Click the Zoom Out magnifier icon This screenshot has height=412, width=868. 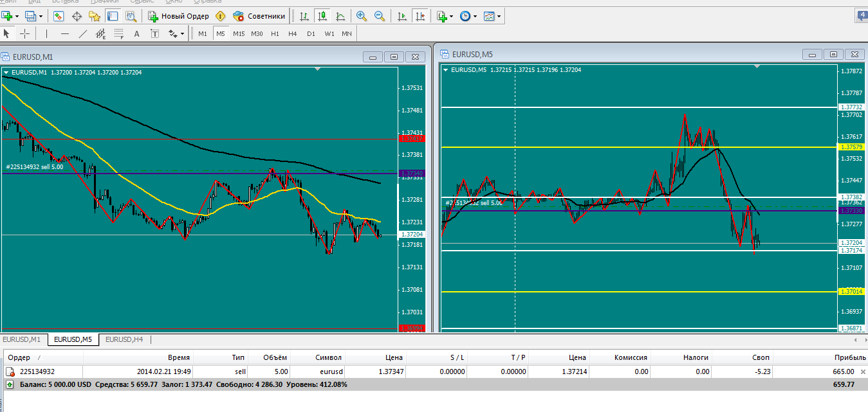[x=380, y=16]
